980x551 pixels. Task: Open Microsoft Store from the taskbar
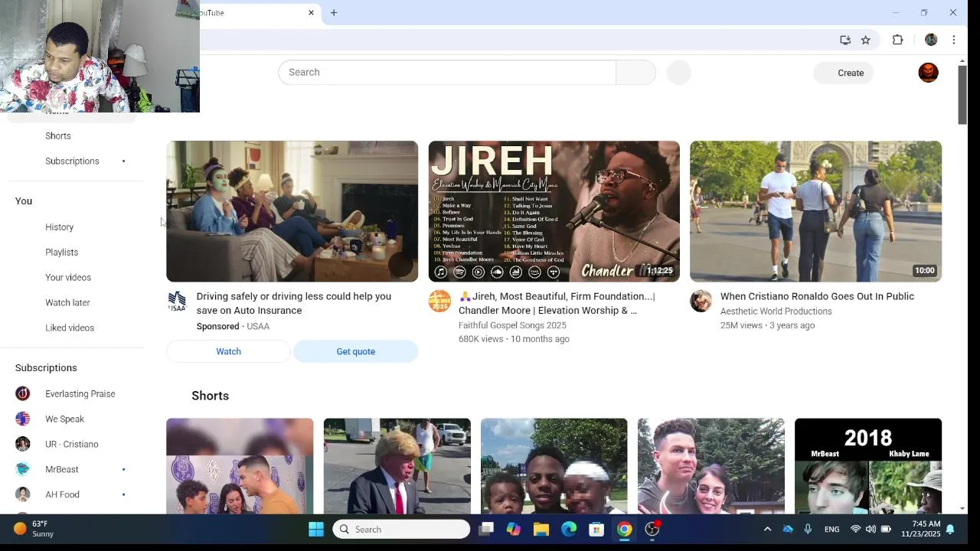[596, 529]
